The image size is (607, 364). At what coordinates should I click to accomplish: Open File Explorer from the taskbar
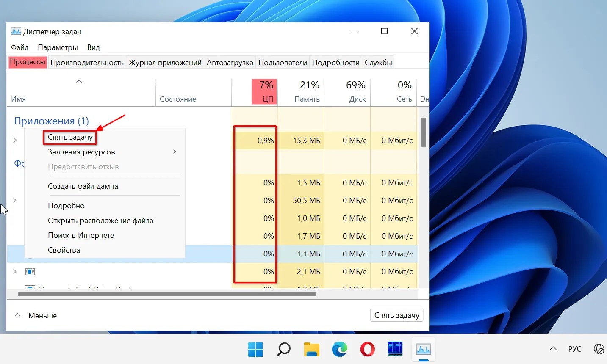(x=311, y=349)
